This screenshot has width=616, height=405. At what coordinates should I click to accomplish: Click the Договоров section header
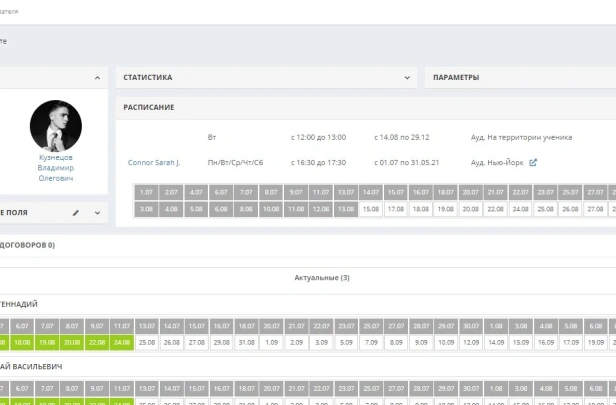(28, 245)
